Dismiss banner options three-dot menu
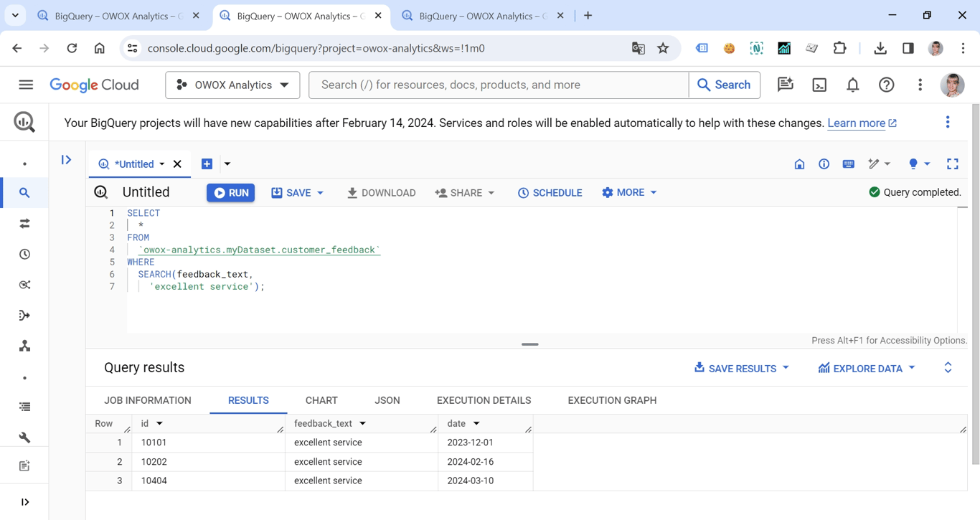The width and height of the screenshot is (980, 520). [x=948, y=123]
